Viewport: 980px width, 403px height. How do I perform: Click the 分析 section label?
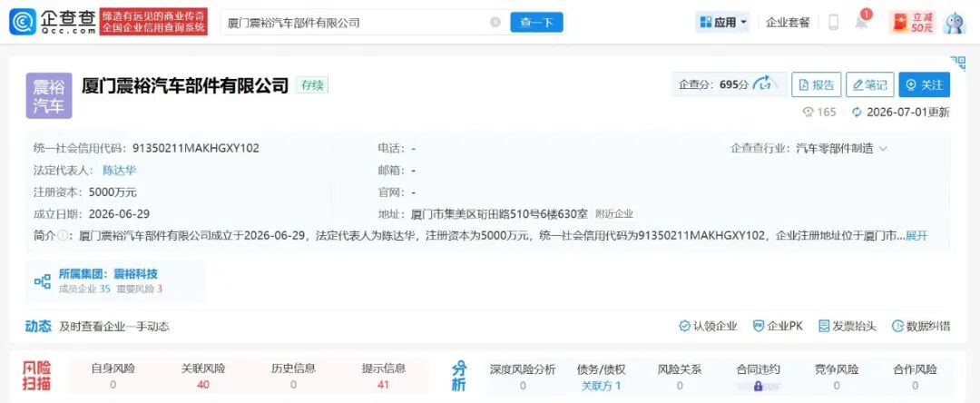[x=459, y=377]
